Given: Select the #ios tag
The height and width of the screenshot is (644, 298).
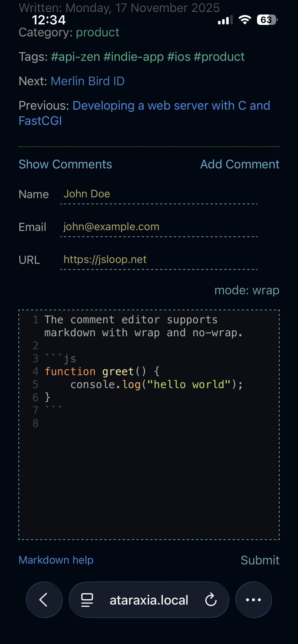Looking at the screenshot, I should pos(179,57).
